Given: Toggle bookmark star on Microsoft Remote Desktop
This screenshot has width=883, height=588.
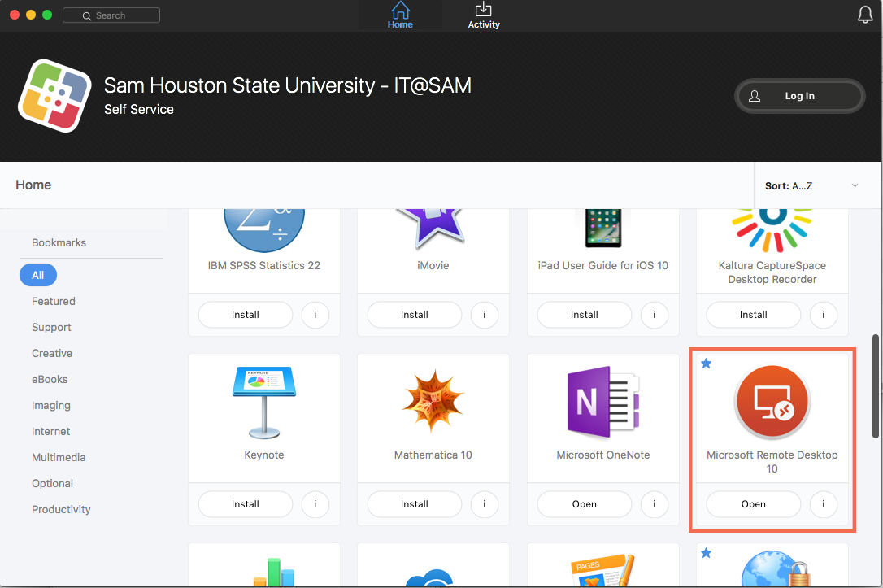Looking at the screenshot, I should (707, 364).
